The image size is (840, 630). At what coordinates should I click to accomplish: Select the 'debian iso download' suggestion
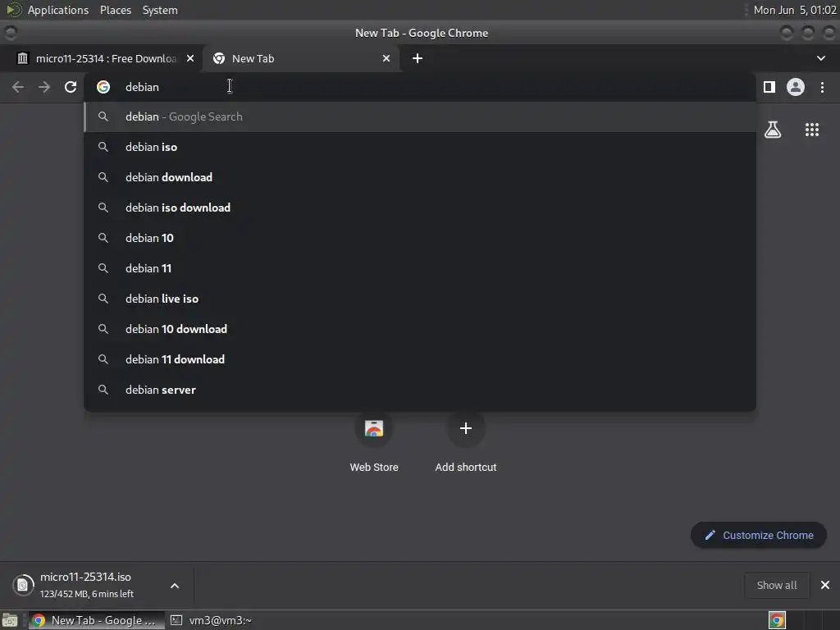click(420, 208)
